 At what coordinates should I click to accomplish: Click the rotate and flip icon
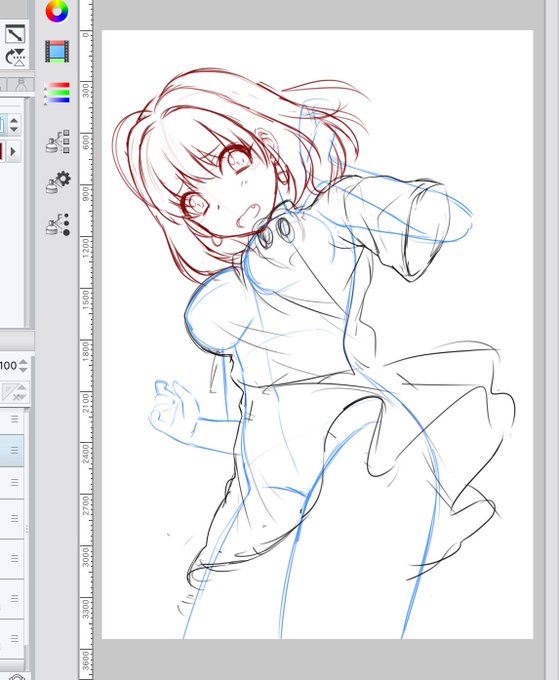pyautogui.click(x=15, y=57)
